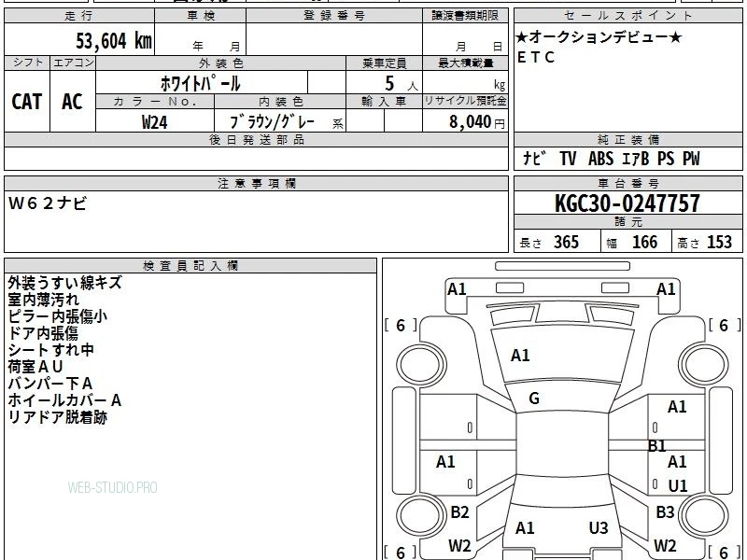Select the ナビ equipment entry
This screenshot has width=747, height=560.
533,158
